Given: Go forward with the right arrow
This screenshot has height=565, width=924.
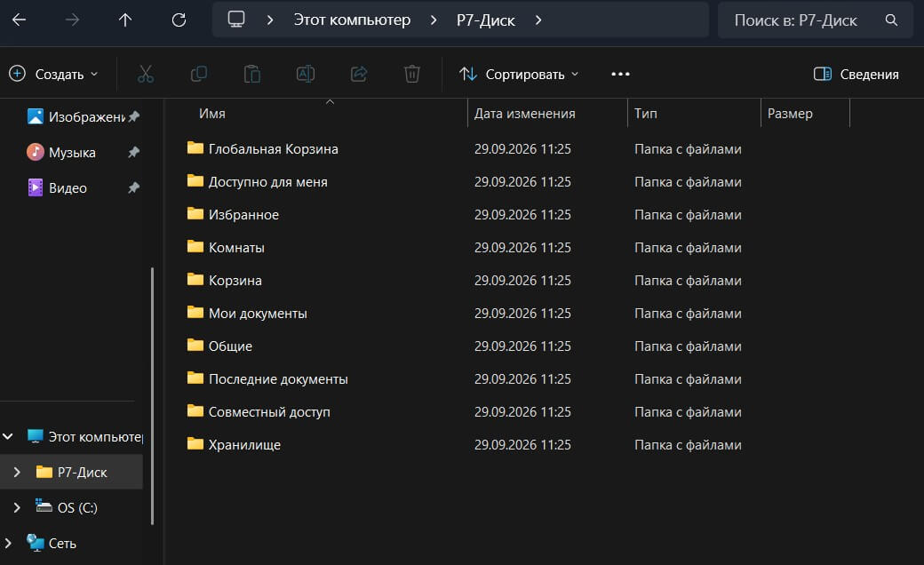Looking at the screenshot, I should [x=73, y=20].
